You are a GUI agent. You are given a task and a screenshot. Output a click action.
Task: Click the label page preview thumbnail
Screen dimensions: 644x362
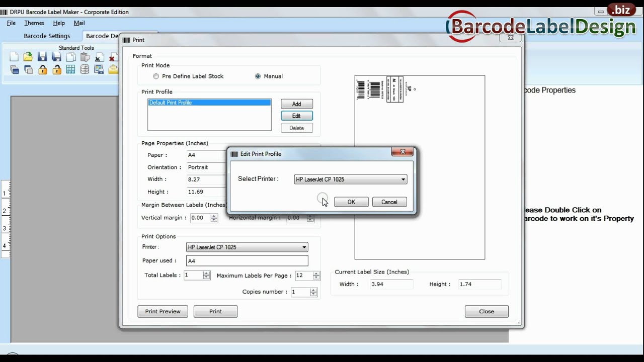[x=420, y=167]
